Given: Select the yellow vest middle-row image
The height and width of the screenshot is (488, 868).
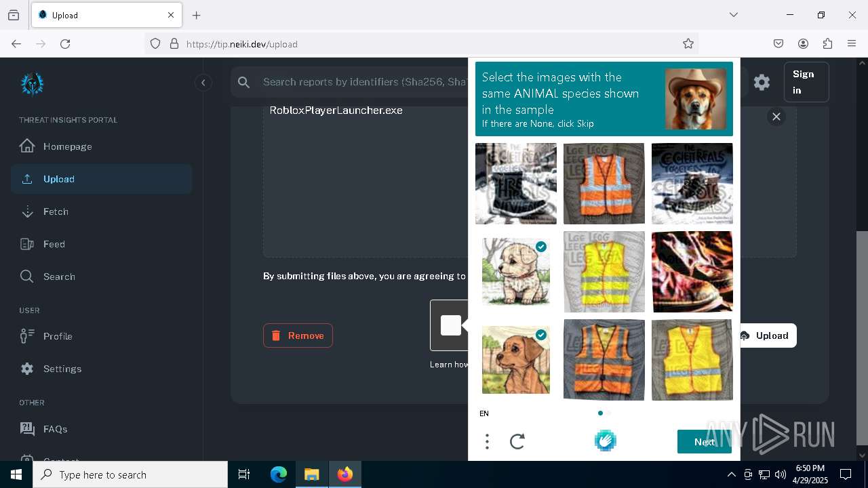Looking at the screenshot, I should point(604,272).
